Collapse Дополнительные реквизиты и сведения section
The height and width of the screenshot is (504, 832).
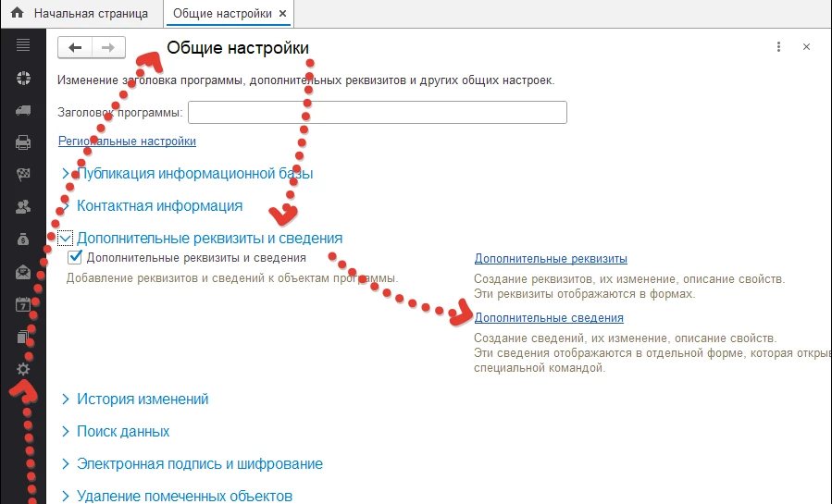pos(65,239)
